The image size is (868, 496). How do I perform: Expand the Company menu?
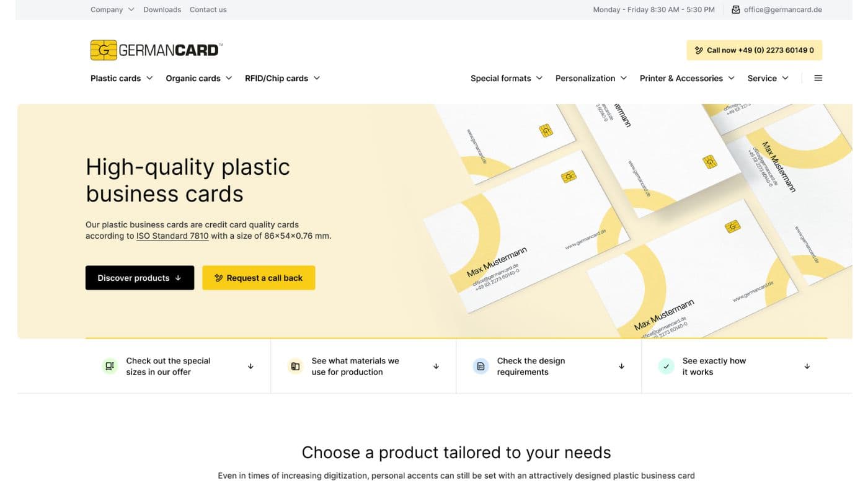point(112,9)
